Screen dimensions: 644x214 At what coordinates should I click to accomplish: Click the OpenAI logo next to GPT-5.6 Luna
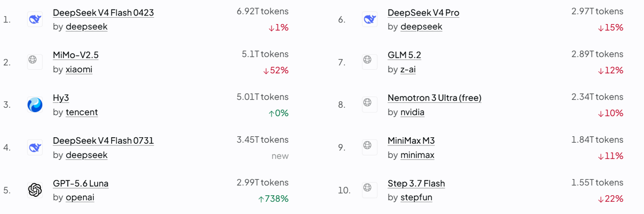[35, 190]
